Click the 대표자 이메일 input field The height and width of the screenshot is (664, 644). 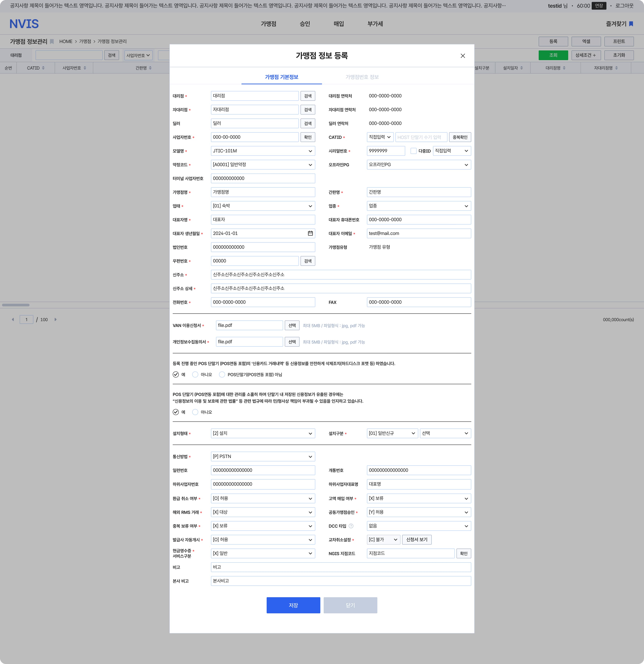point(419,233)
